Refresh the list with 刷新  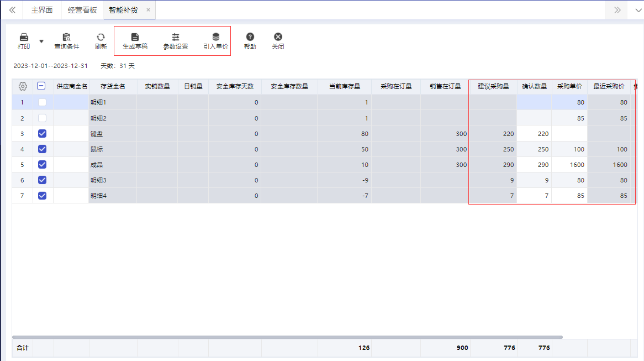pyautogui.click(x=101, y=41)
